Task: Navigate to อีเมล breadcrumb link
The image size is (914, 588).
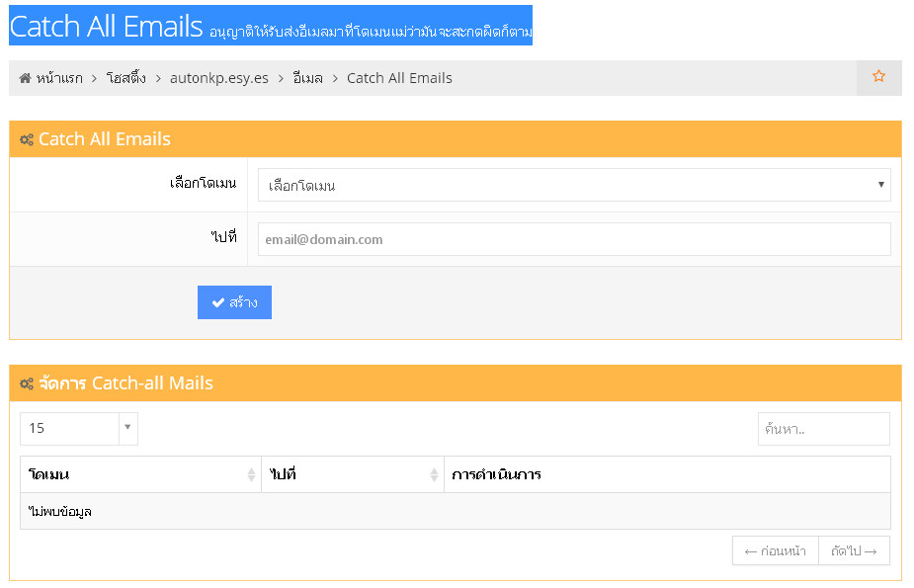Action: (x=307, y=78)
